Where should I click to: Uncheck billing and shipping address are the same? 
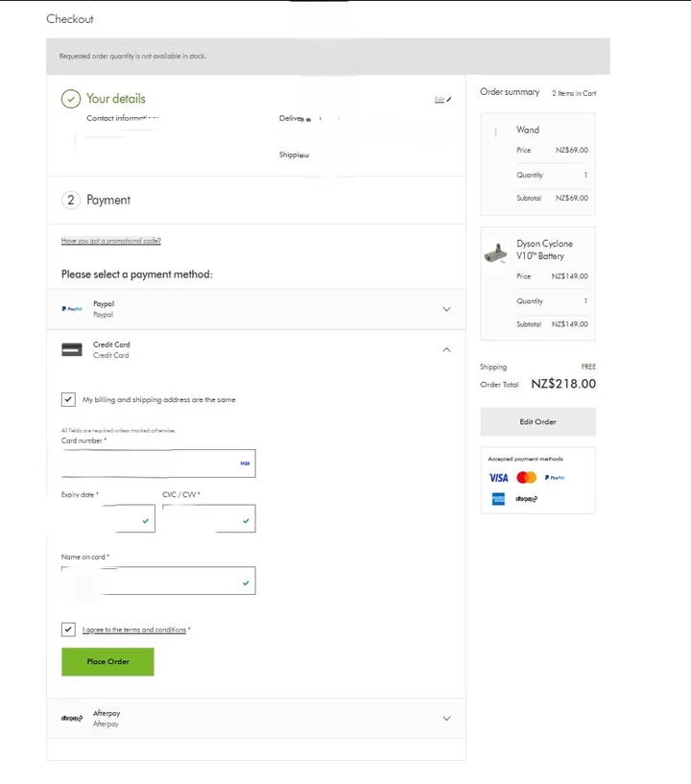pyautogui.click(x=68, y=399)
